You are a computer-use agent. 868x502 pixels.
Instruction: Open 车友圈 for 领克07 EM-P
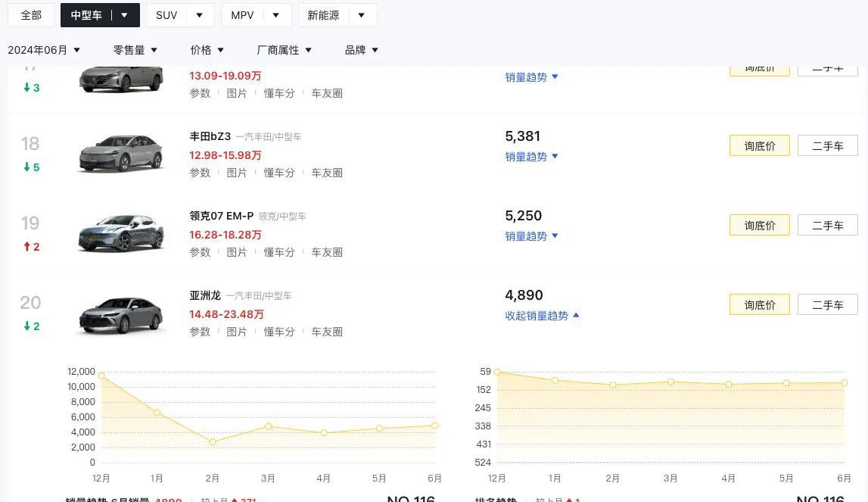[327, 252]
